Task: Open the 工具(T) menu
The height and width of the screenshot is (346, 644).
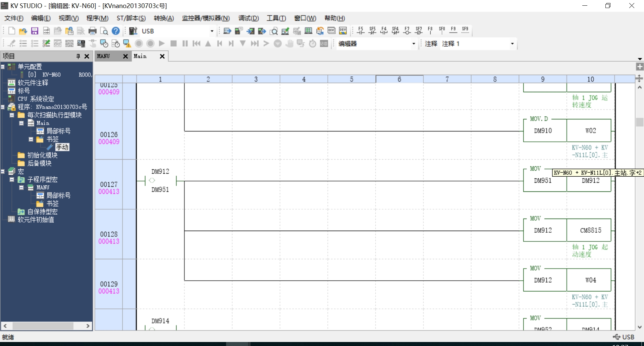Action: click(276, 18)
